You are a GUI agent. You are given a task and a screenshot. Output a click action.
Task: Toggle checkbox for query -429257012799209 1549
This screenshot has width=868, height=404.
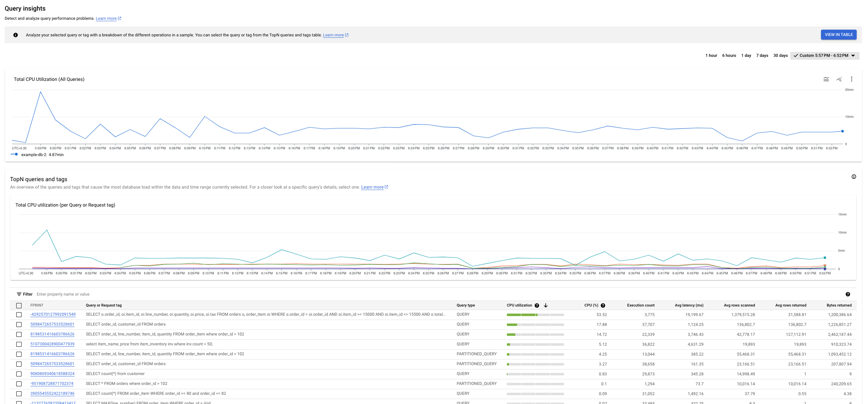(x=18, y=314)
